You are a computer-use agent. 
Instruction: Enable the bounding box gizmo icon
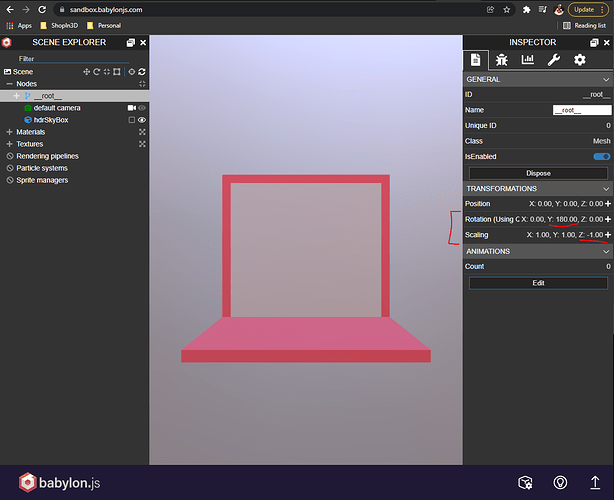click(x=117, y=72)
